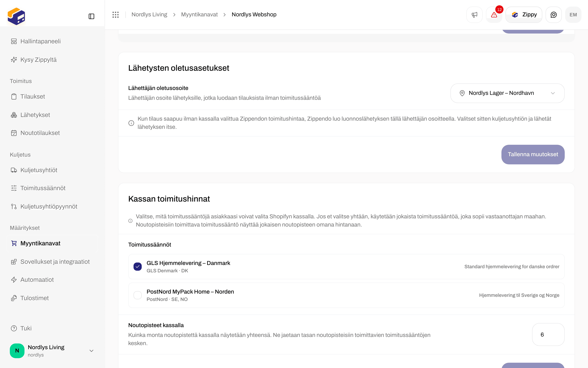Viewport: 588px width, 368px height.
Task: Open the Zippy assistant button
Action: (524, 15)
